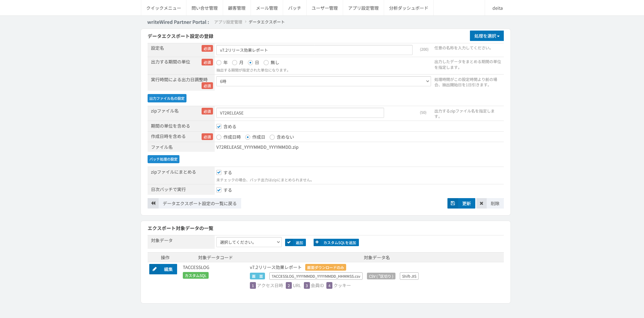Toggle zipファイルにまとめる checkbox

click(x=219, y=173)
